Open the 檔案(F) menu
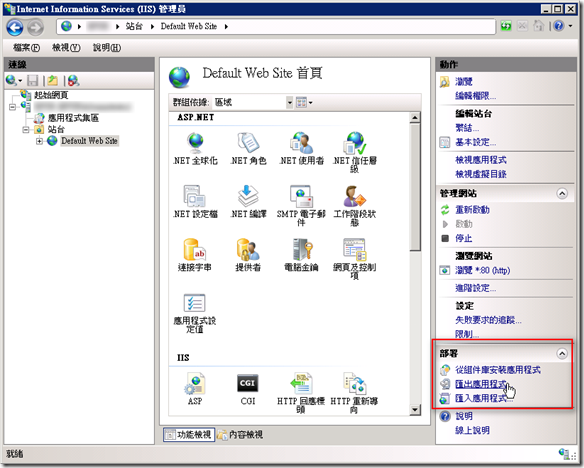The image size is (584, 468). (x=27, y=48)
